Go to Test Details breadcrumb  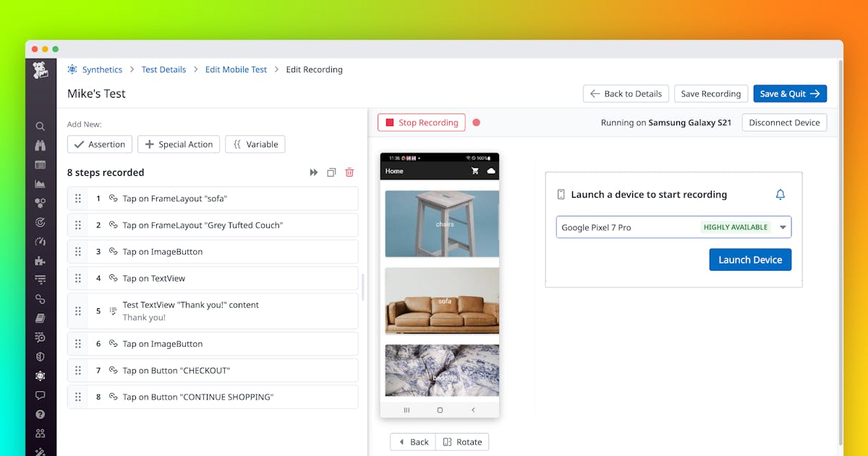[163, 69]
